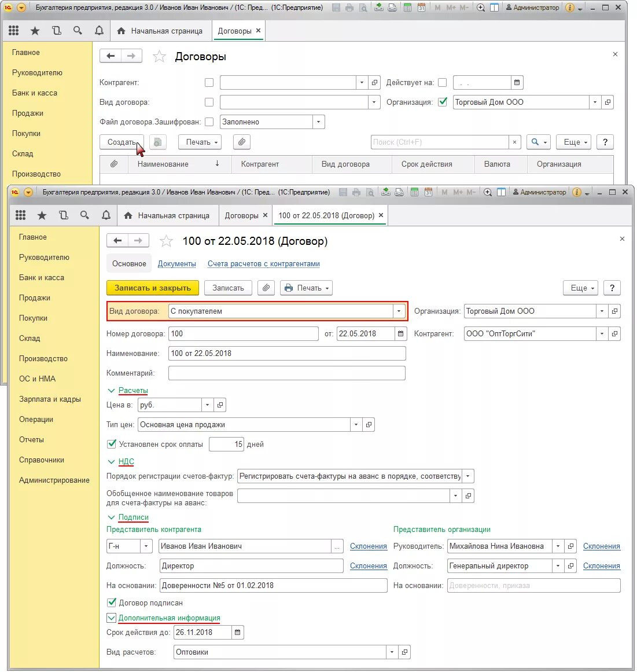Click zoom icon in Договор window title bar
The width and height of the screenshot is (637, 672).
488,192
